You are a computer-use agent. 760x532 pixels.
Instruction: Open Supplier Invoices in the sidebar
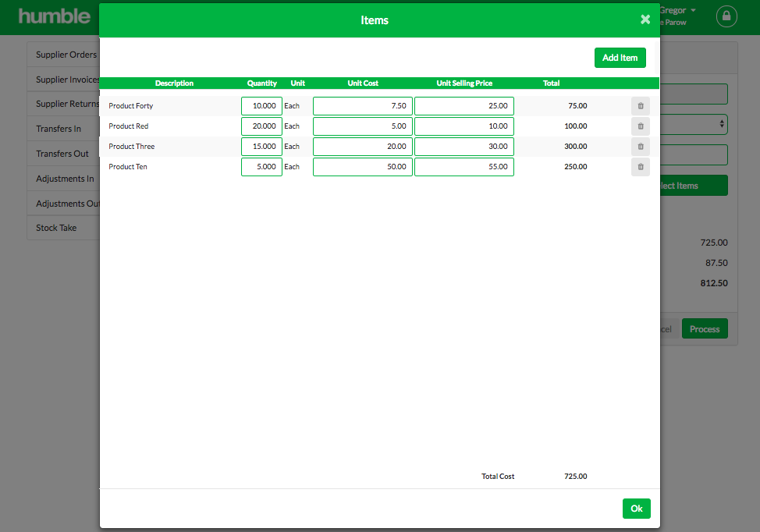(x=63, y=80)
